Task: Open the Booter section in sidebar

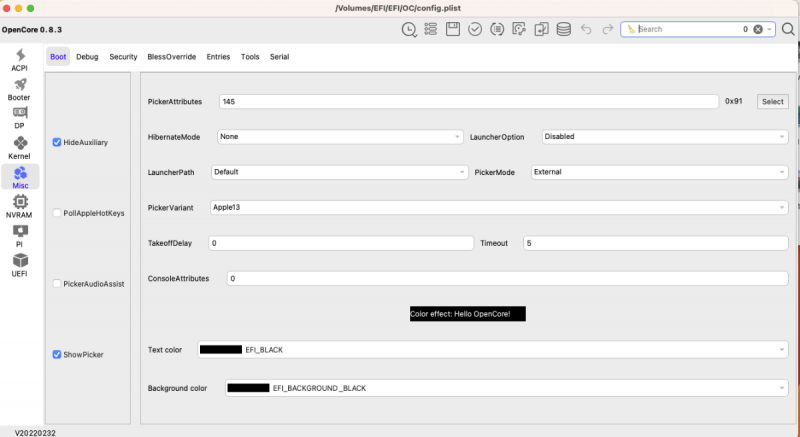Action: click(x=19, y=89)
